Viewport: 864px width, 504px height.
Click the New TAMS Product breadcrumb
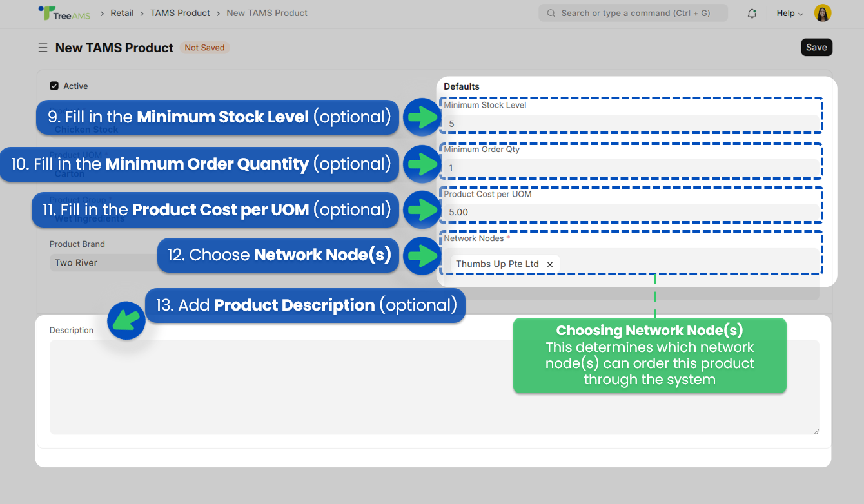(267, 13)
